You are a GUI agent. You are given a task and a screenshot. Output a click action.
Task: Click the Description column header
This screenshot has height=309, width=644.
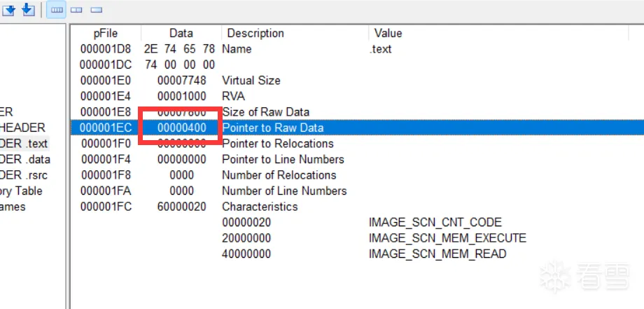pyautogui.click(x=255, y=33)
